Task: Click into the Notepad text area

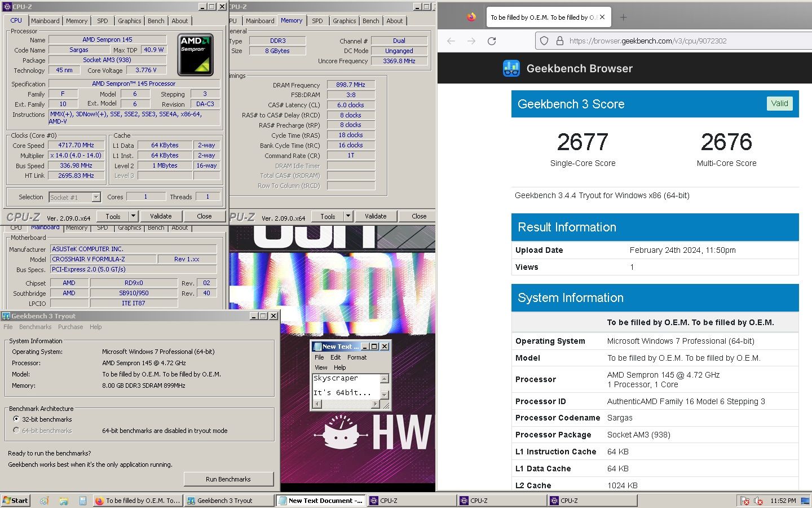Action: pyautogui.click(x=346, y=386)
